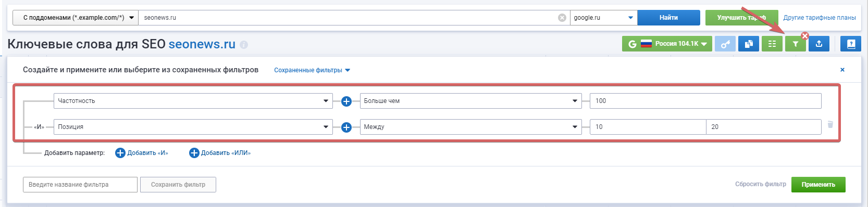Click the export upload icon button
The height and width of the screenshot is (207, 868).
point(819,44)
